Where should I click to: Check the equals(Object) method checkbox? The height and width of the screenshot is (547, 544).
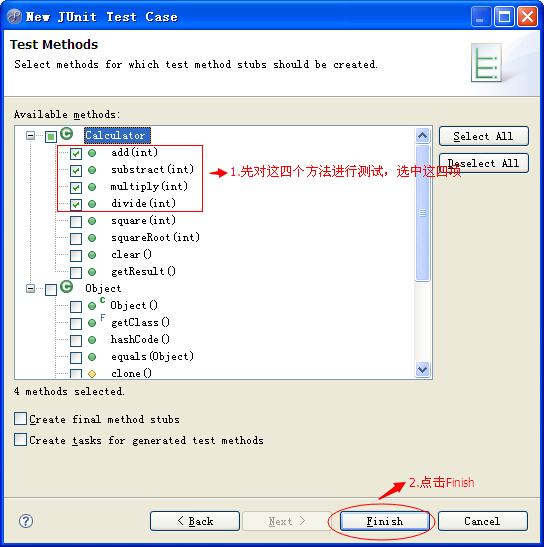(76, 358)
